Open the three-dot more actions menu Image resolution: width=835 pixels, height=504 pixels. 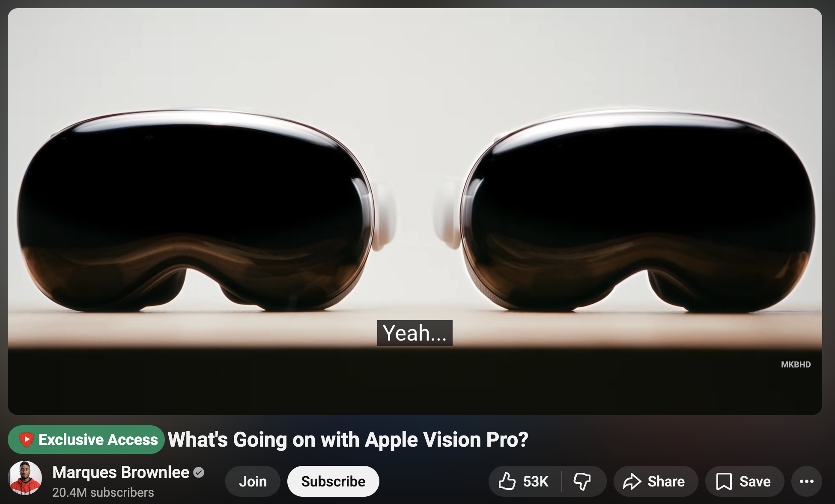(807, 481)
